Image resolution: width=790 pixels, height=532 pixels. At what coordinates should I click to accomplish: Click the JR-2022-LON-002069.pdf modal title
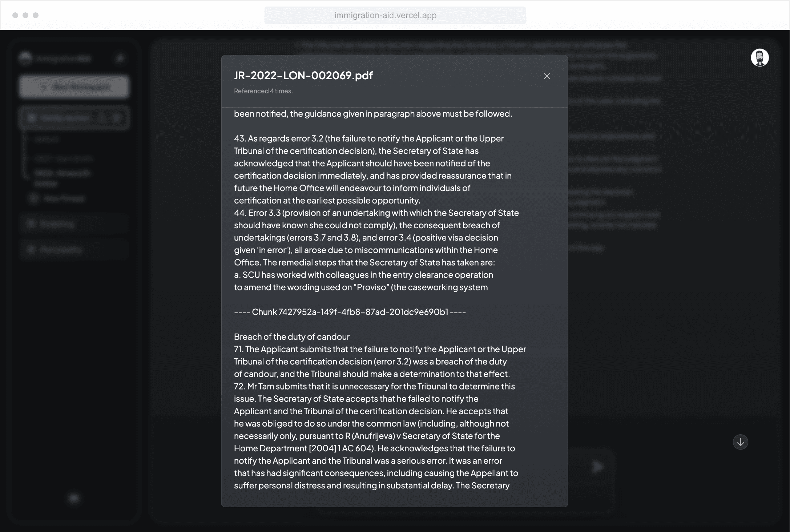click(x=303, y=75)
